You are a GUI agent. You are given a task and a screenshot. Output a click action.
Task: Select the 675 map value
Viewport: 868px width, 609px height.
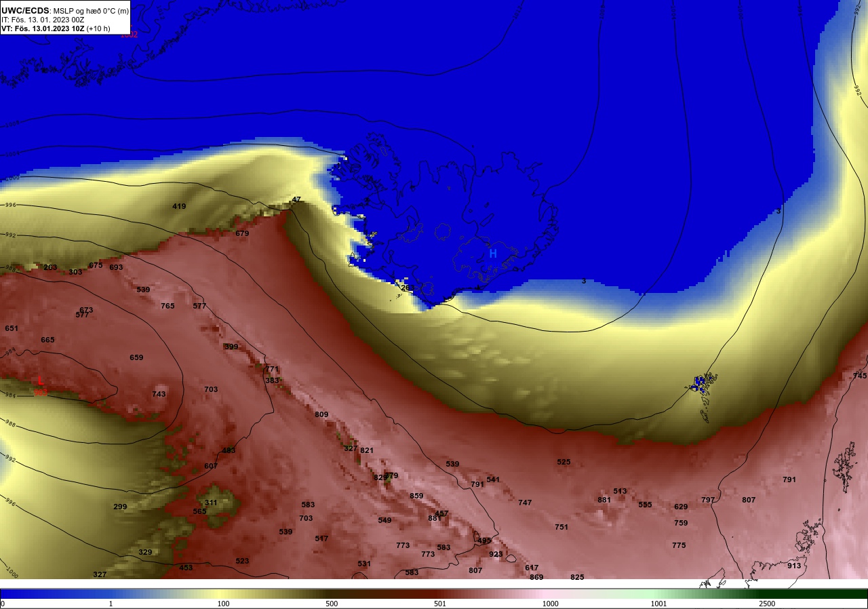tap(96, 265)
